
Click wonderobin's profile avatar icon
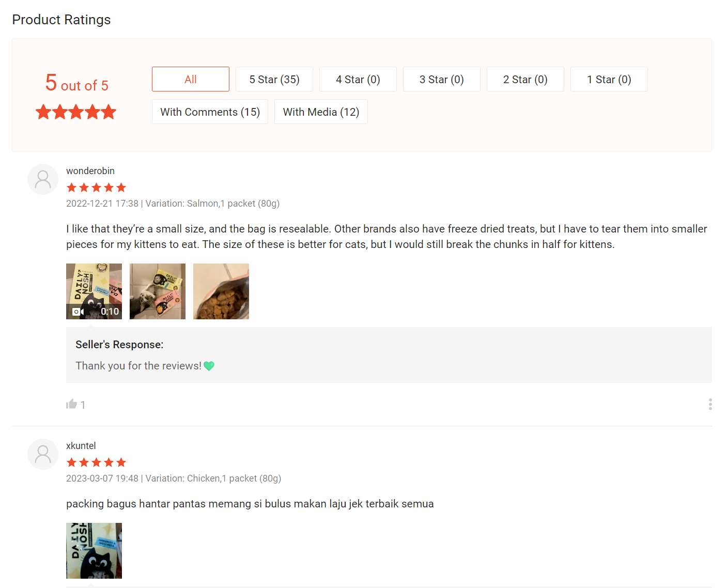43,179
